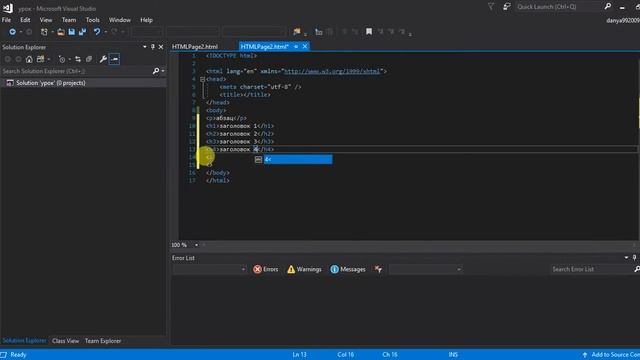Open the Solution Explorer window options dropdown
The height and width of the screenshot is (360, 640).
tap(144, 47)
